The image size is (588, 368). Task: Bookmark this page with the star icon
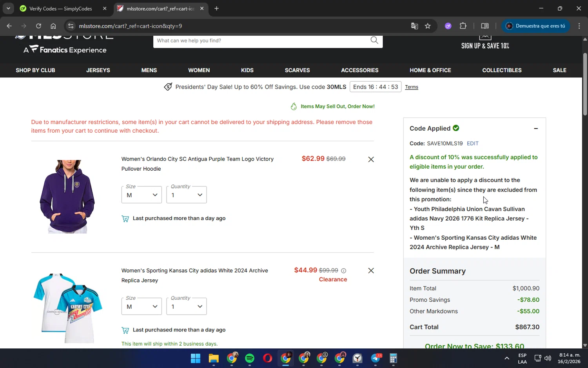pos(428,26)
